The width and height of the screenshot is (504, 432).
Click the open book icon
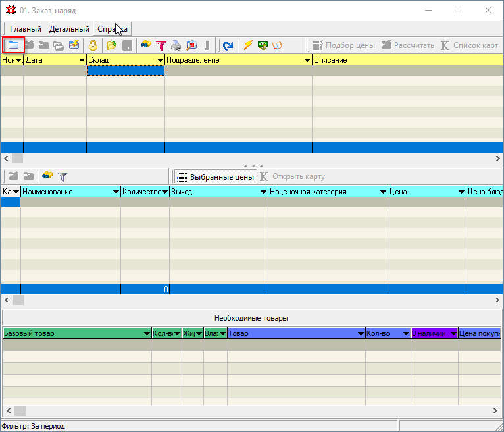pos(277,45)
